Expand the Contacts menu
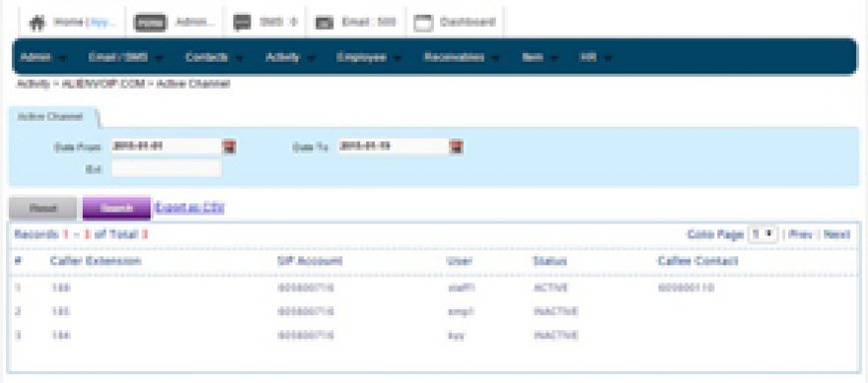 pos(215,57)
